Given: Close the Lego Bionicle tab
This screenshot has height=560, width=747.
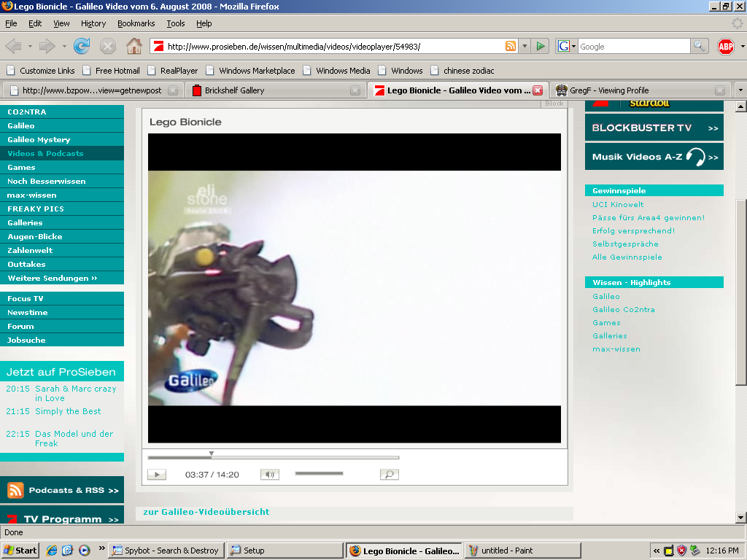Looking at the screenshot, I should click(538, 90).
